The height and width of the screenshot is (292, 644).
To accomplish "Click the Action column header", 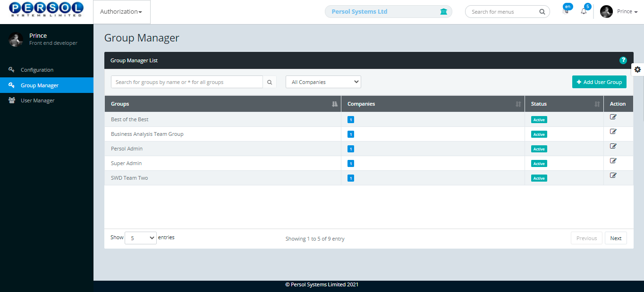I will point(618,104).
